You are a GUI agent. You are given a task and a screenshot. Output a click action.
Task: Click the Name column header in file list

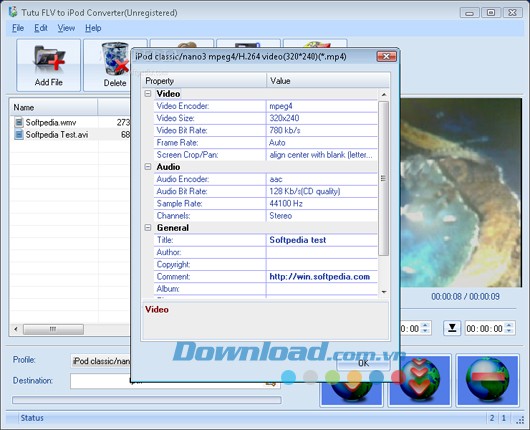[54, 108]
